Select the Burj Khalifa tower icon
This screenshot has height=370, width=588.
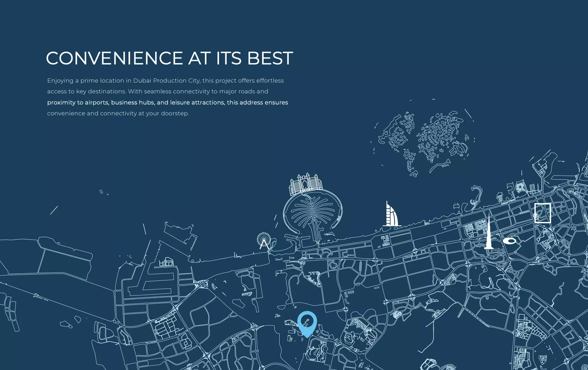489,233
